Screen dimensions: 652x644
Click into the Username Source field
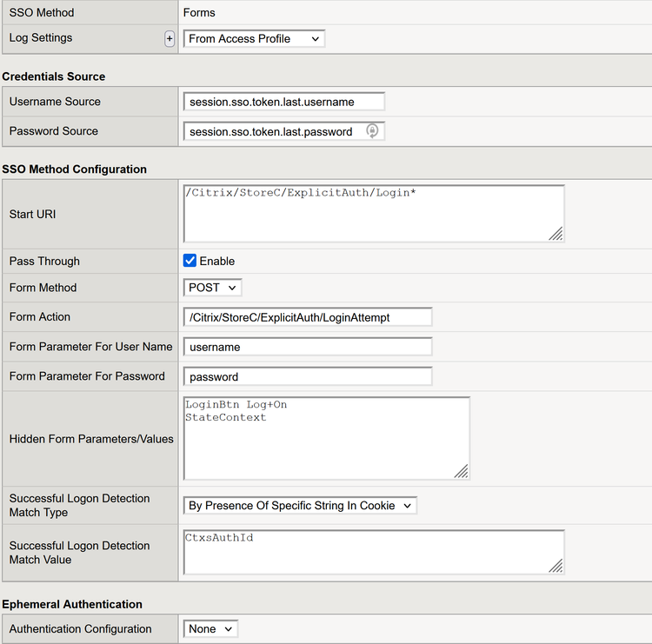[283, 102]
